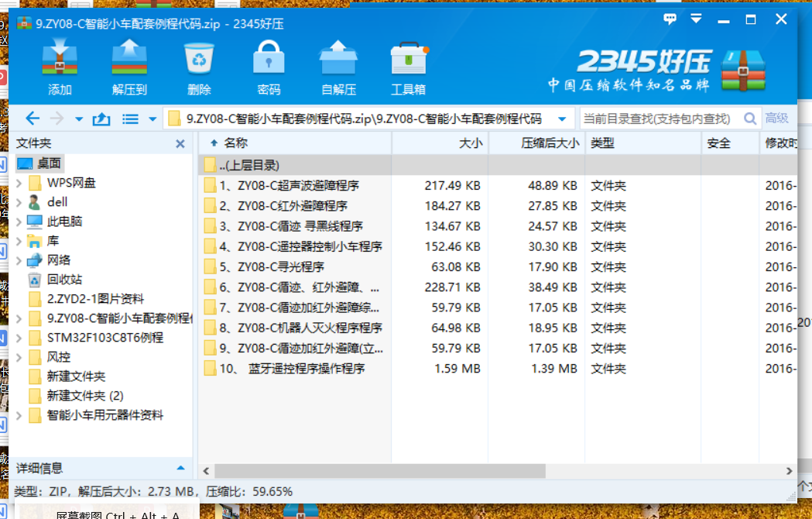The height and width of the screenshot is (519, 812).
Task: Expand the 风控 tree node
Action: click(x=19, y=357)
